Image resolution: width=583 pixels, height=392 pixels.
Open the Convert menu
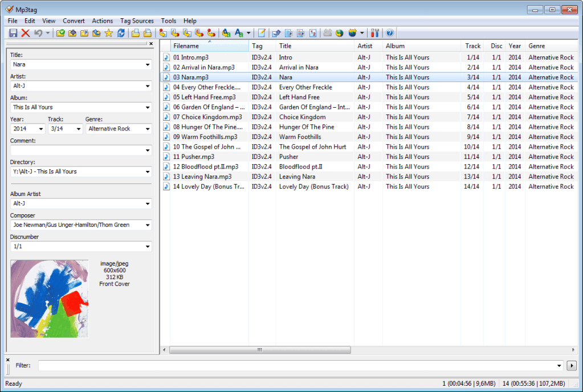point(74,21)
